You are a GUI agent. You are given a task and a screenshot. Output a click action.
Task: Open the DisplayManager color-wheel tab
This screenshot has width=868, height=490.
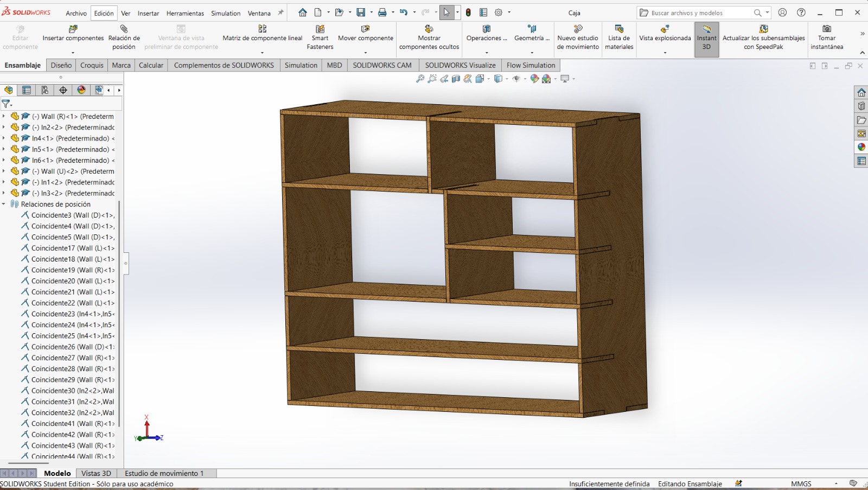click(81, 90)
